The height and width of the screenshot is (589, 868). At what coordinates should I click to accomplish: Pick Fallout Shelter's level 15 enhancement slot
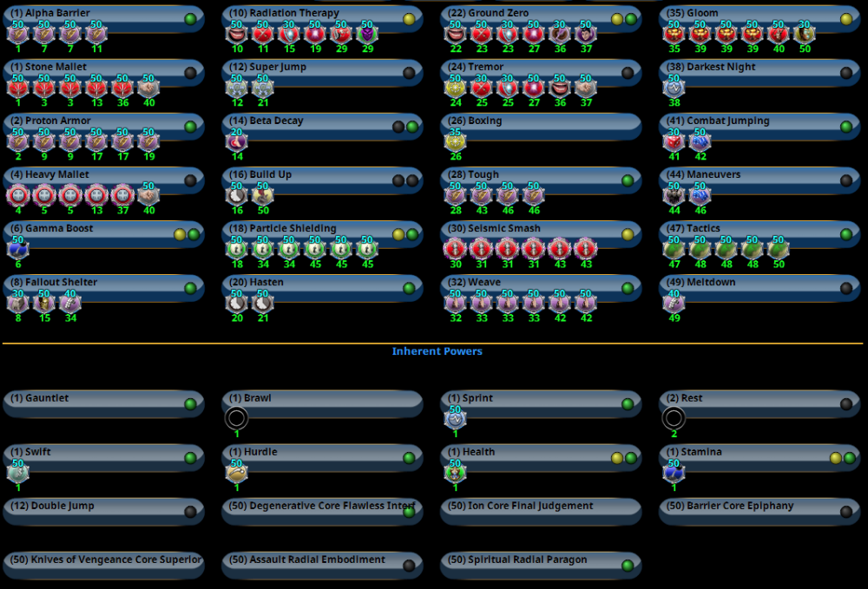(43, 303)
